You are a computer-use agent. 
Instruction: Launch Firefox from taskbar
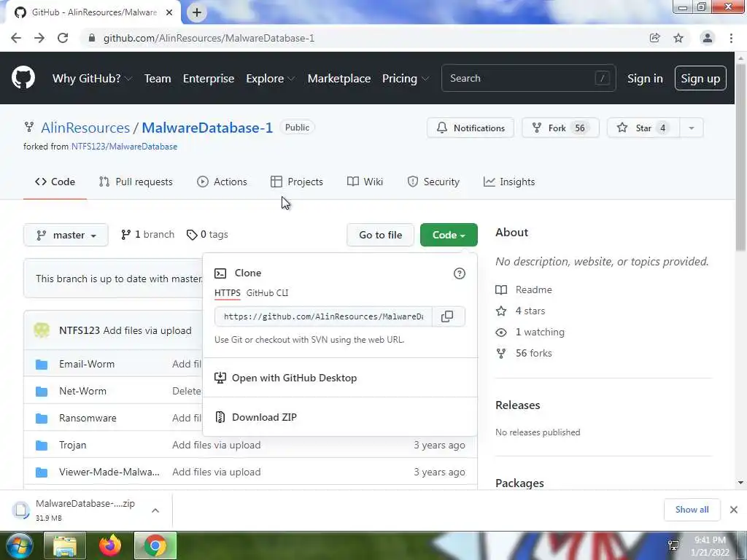tap(110, 545)
